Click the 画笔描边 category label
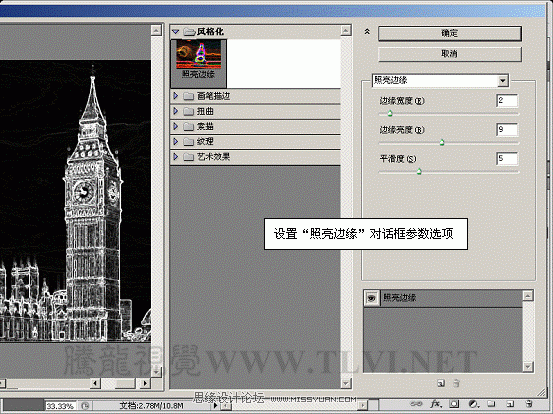The image size is (553, 414). tap(213, 96)
